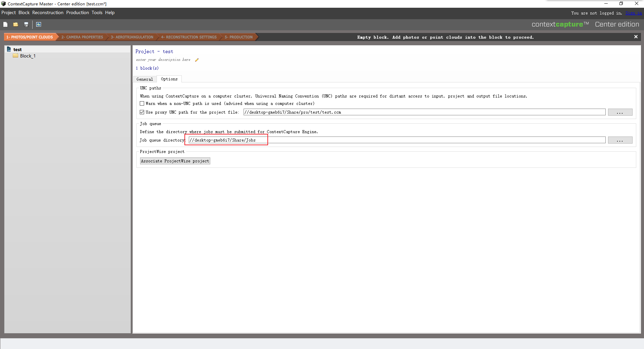Go to step 5 Production
This screenshot has height=349, width=644.
point(239,37)
